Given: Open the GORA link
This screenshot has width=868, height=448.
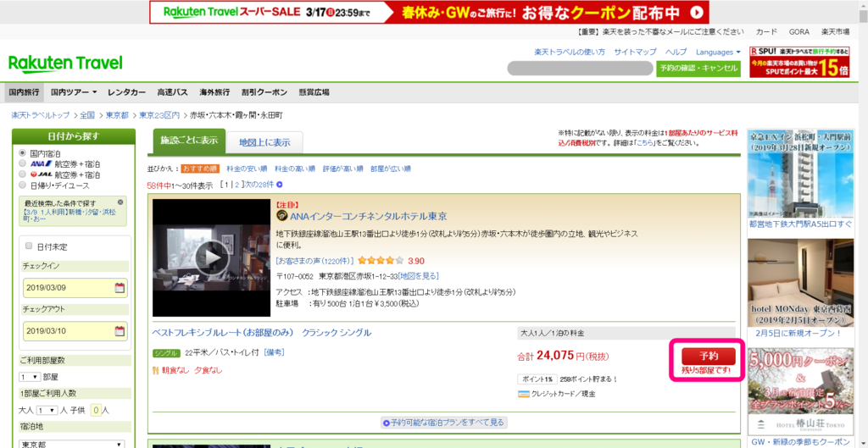Looking at the screenshot, I should tap(799, 31).
